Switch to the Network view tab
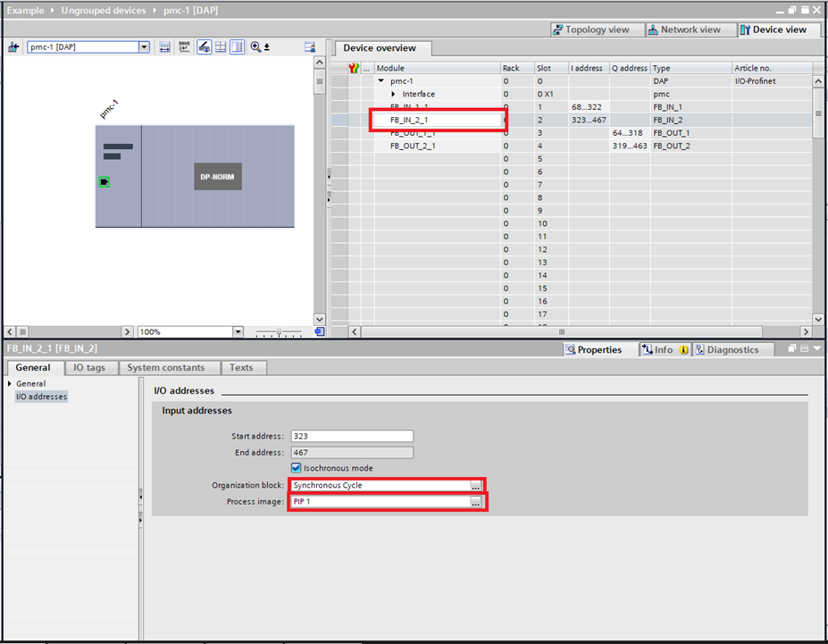The image size is (828, 644). click(690, 29)
